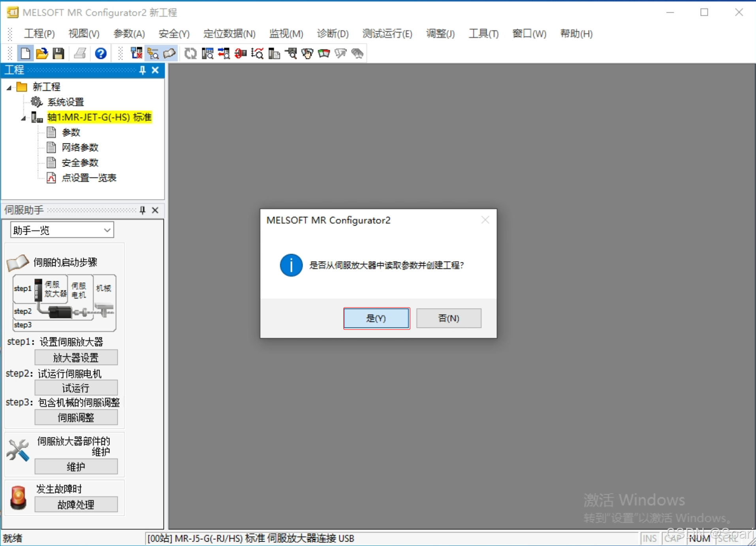Toggle the servo assistant book icon
This screenshot has width=756, height=546.
pos(169,53)
